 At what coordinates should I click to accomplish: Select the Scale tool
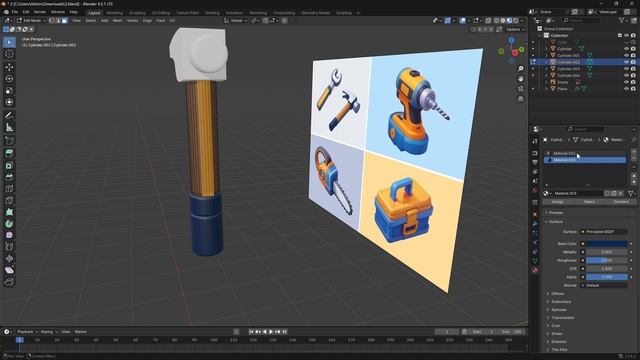pyautogui.click(x=9, y=91)
